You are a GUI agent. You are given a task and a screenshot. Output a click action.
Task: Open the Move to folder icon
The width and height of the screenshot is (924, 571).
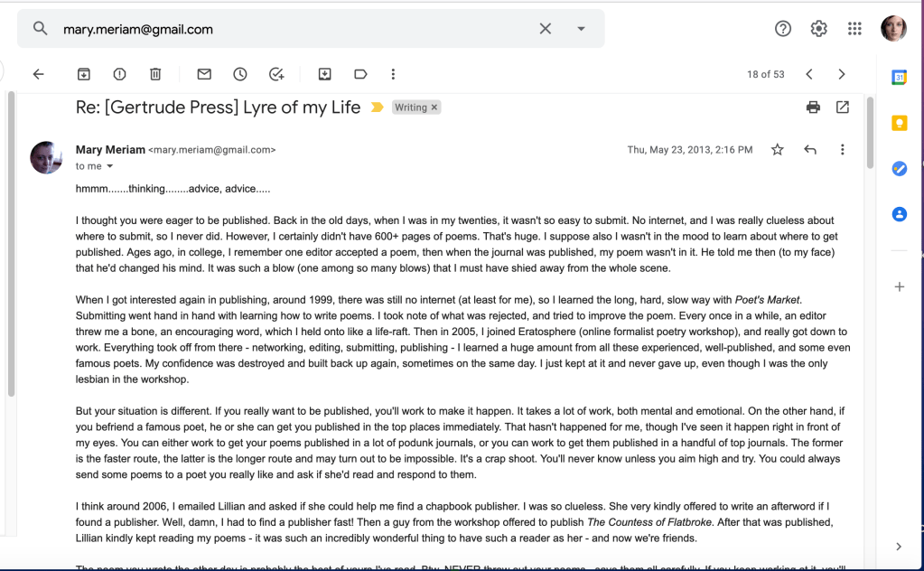[324, 74]
